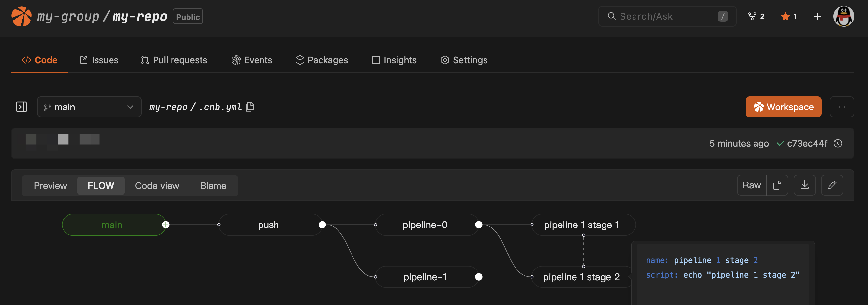The height and width of the screenshot is (305, 868).
Task: Expand the main node plus connector
Action: 166,225
